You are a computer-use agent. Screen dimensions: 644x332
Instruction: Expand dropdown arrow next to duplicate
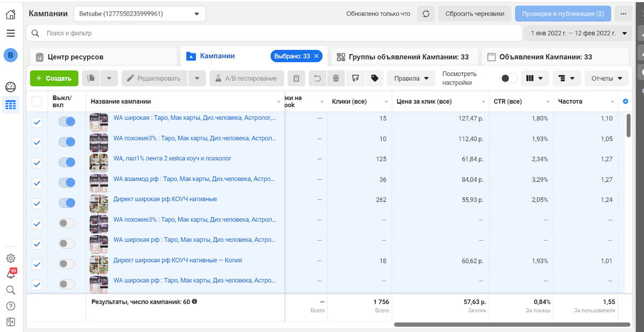pyautogui.click(x=109, y=78)
